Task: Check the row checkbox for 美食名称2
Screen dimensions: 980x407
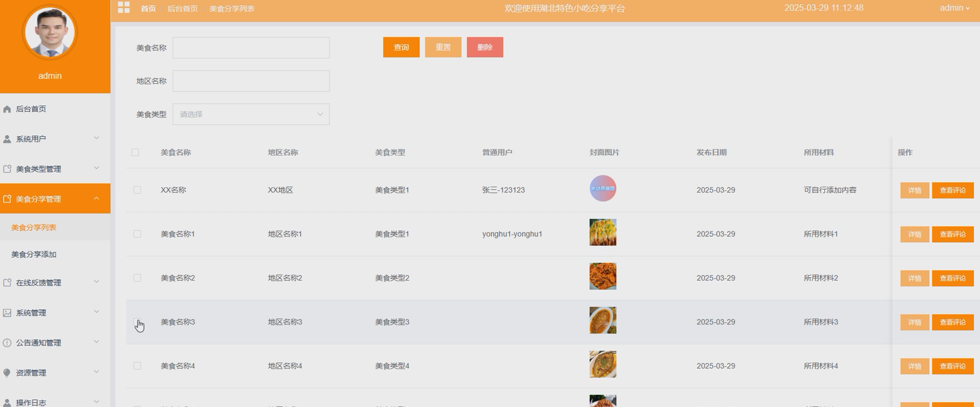Action: click(x=137, y=278)
